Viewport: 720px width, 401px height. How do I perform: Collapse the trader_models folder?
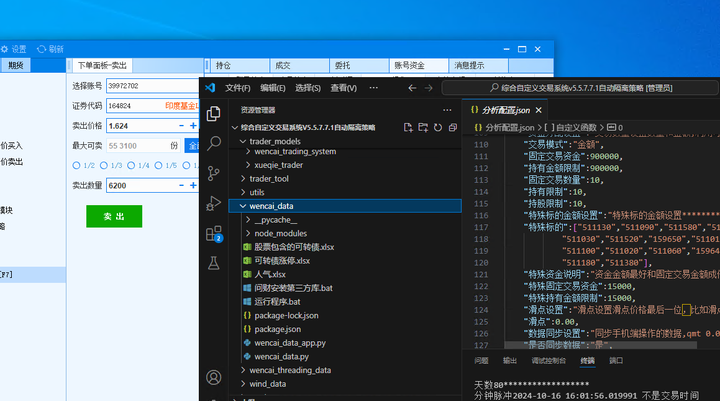(x=243, y=141)
